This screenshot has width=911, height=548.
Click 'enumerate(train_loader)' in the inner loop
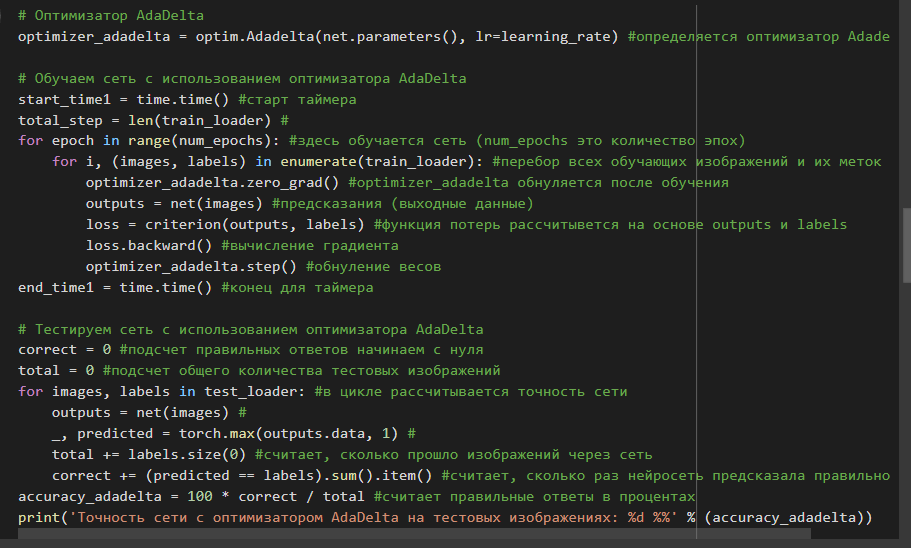coord(378,162)
